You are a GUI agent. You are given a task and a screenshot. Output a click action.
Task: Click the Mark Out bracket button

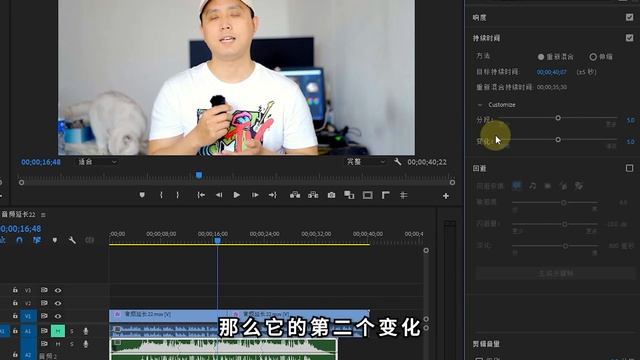point(178,195)
